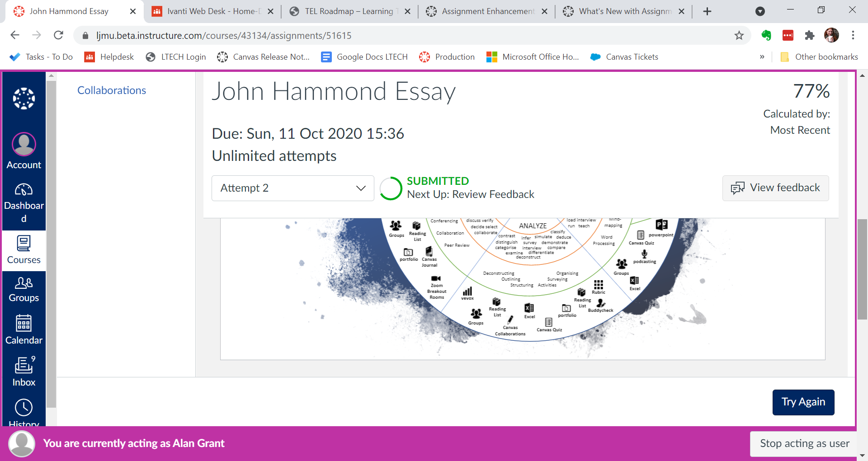Screen dimensions: 868x461
Task: Click the browser Forward arrow
Action: point(37,35)
